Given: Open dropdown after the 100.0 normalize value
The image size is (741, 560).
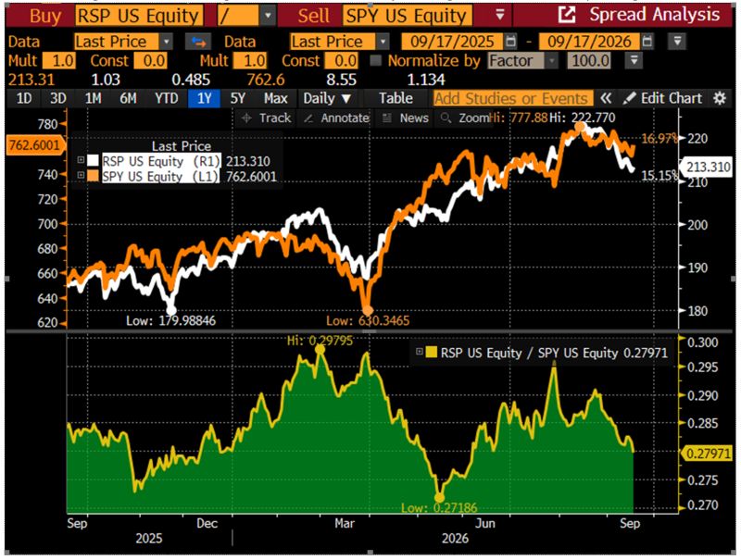Looking at the screenshot, I should click(634, 60).
